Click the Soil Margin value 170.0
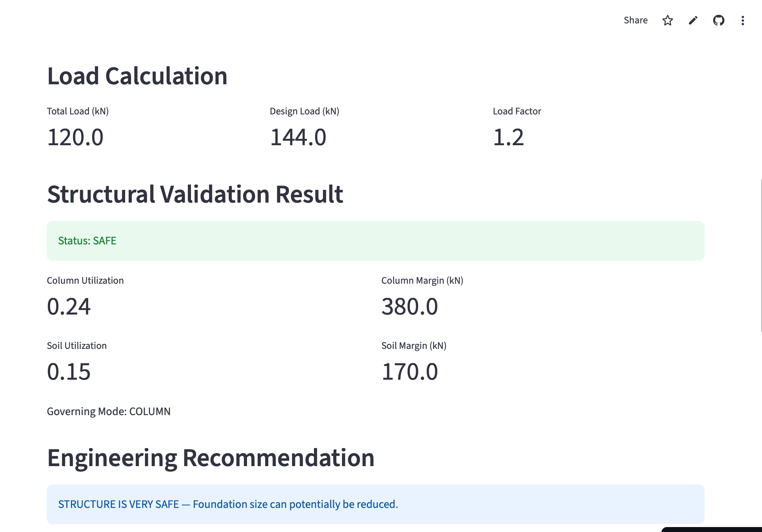The height and width of the screenshot is (532, 762). pyautogui.click(x=409, y=372)
